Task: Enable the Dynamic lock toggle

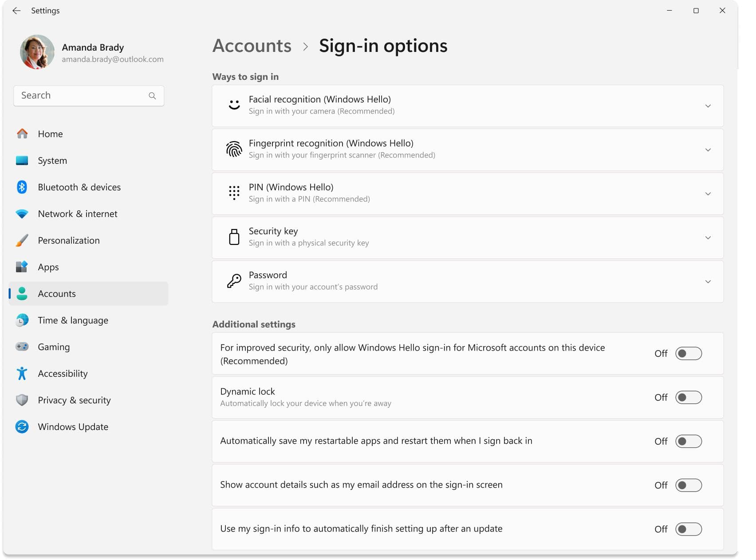Action: (689, 398)
